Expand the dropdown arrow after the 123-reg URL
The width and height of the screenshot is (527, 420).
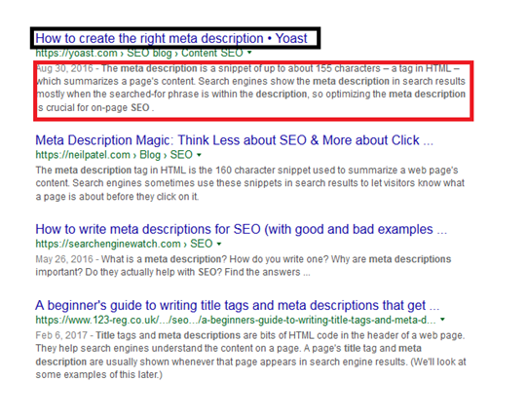click(x=442, y=320)
